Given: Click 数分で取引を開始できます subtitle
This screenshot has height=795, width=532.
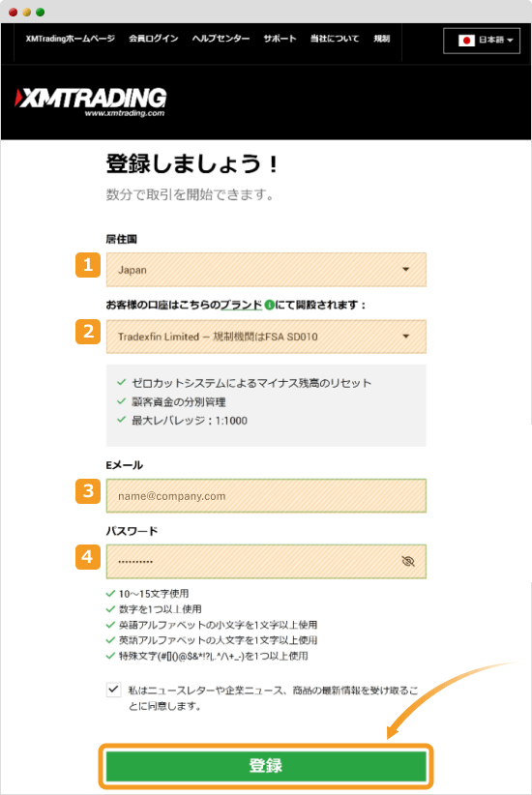Looking at the screenshot, I should 191,194.
